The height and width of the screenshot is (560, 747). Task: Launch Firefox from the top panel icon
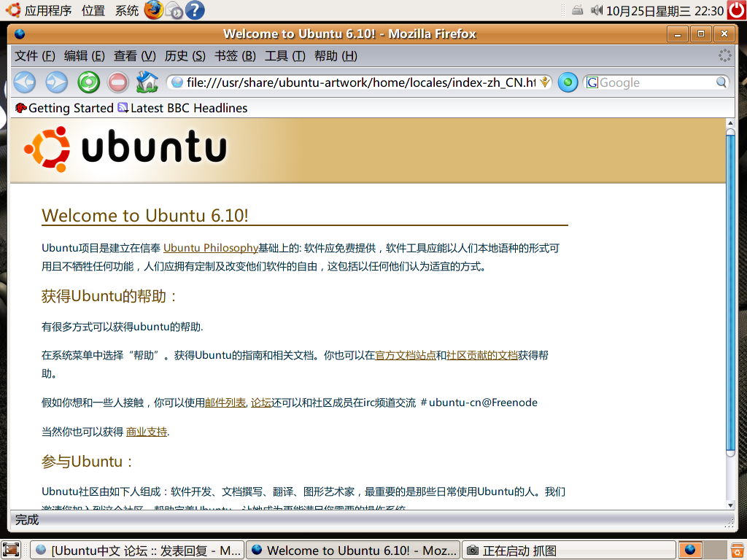[153, 10]
